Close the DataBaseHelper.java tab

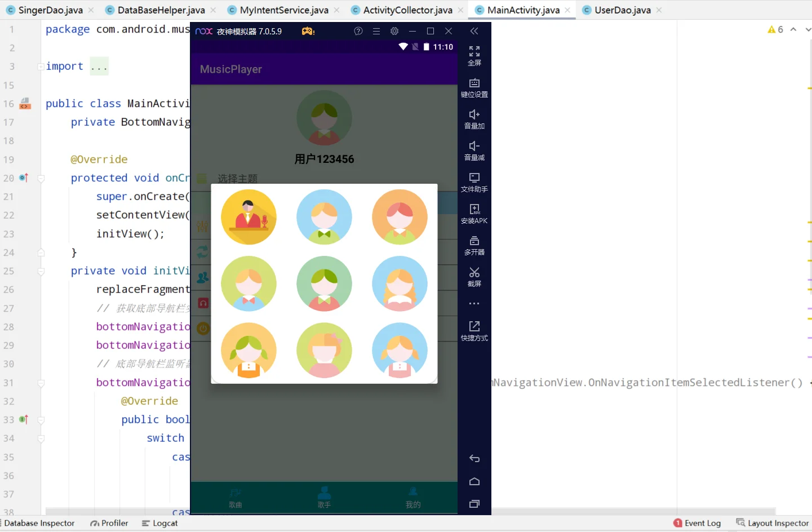[213, 10]
